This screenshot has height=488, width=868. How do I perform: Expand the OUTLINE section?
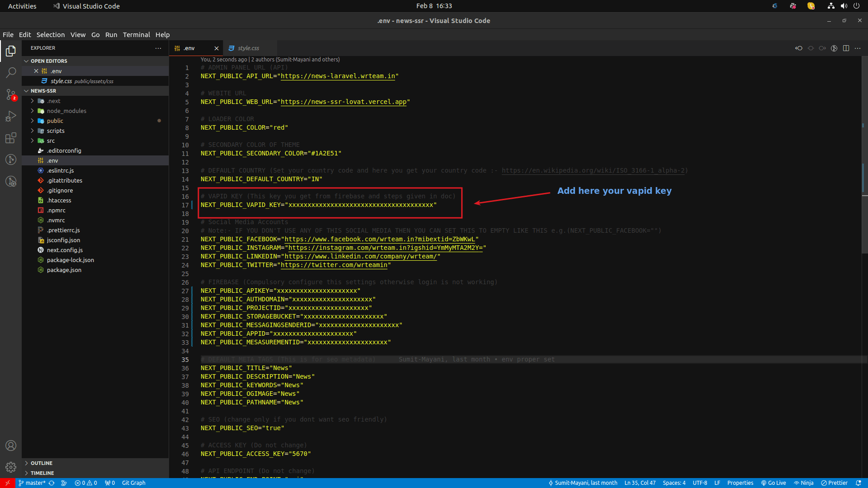42,463
